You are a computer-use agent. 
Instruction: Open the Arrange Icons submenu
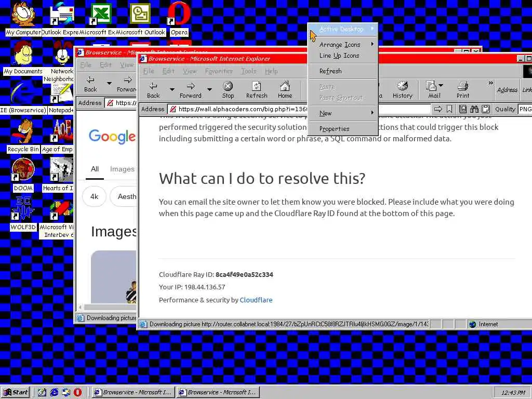point(343,45)
